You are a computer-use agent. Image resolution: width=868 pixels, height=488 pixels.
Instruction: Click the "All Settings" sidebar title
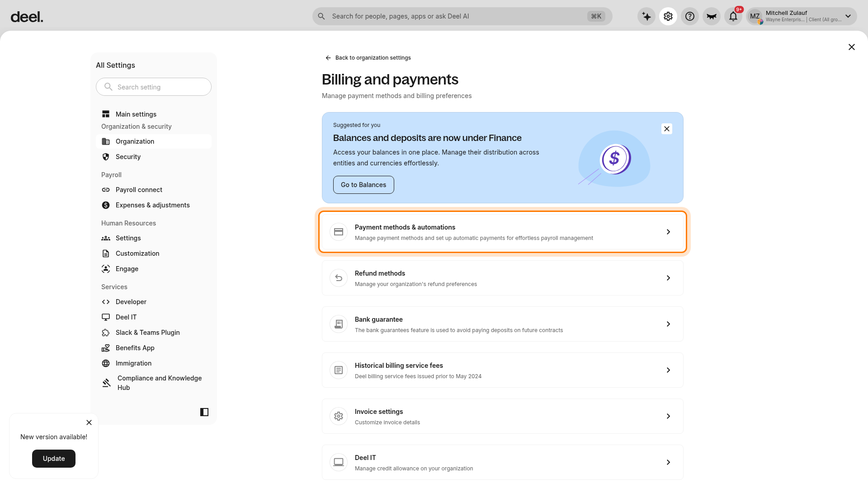coord(115,65)
